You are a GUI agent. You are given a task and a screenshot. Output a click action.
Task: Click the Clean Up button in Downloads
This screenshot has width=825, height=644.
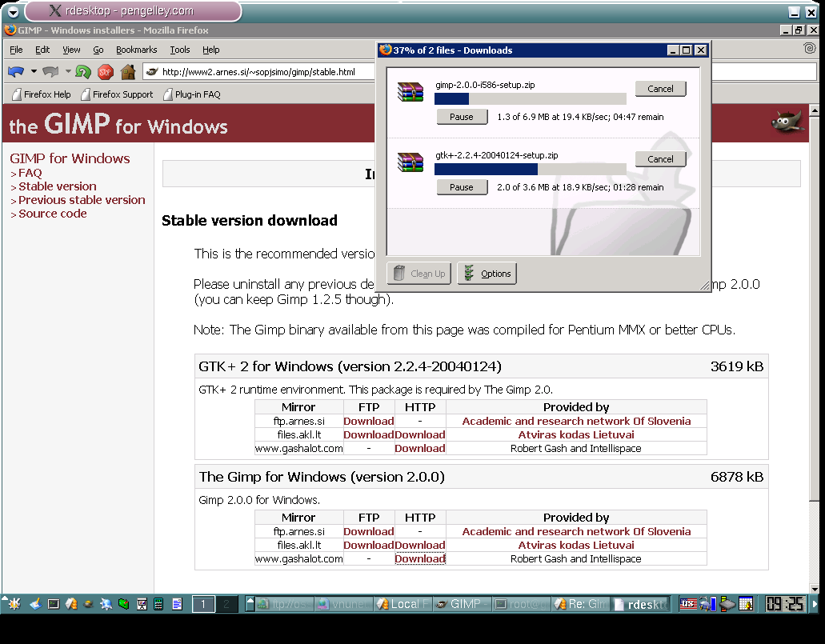click(x=419, y=274)
